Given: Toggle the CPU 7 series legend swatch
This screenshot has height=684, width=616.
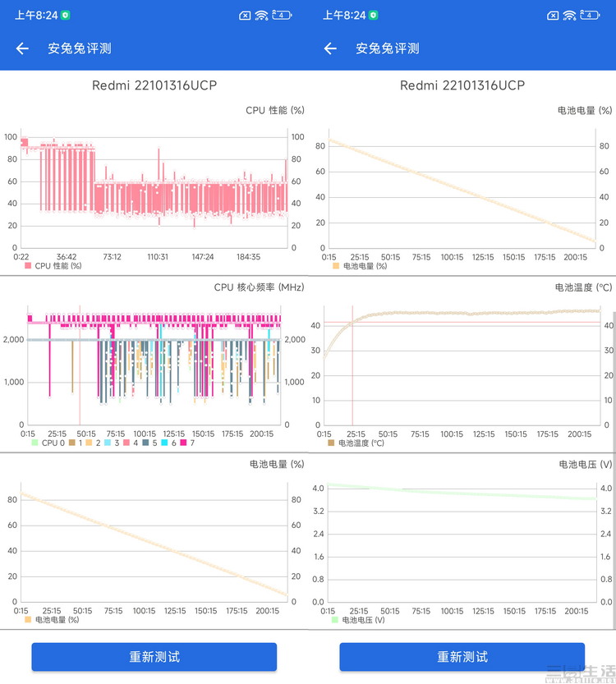Looking at the screenshot, I should pos(184,443).
